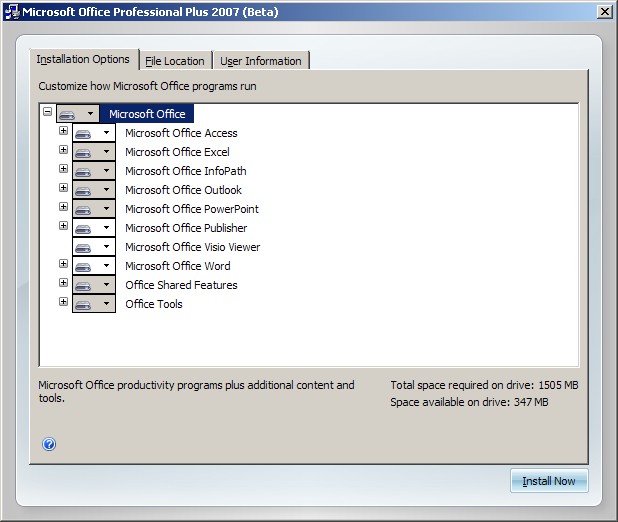Expand the Office Shared Features node
The height and width of the screenshot is (522, 618).
[63, 284]
